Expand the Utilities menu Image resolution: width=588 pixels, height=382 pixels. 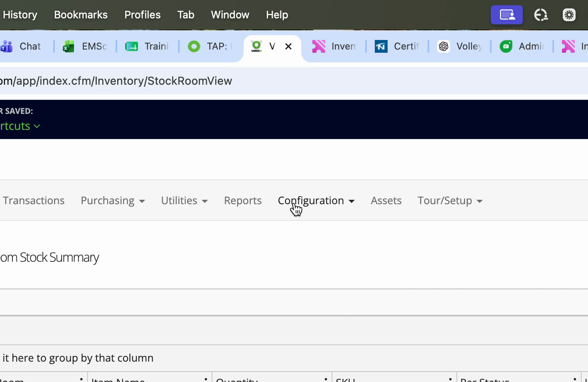(184, 201)
